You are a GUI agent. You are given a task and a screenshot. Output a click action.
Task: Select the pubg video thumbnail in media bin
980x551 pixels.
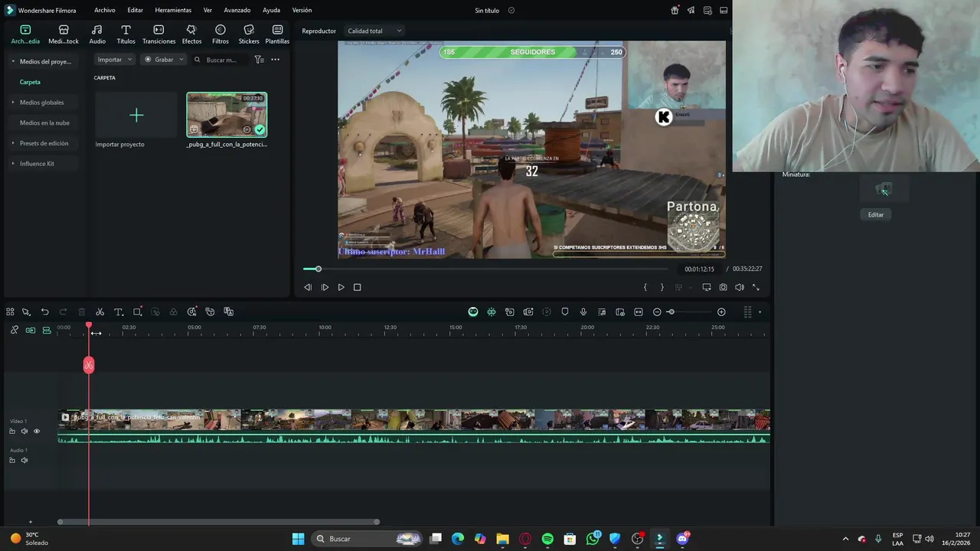[227, 115]
